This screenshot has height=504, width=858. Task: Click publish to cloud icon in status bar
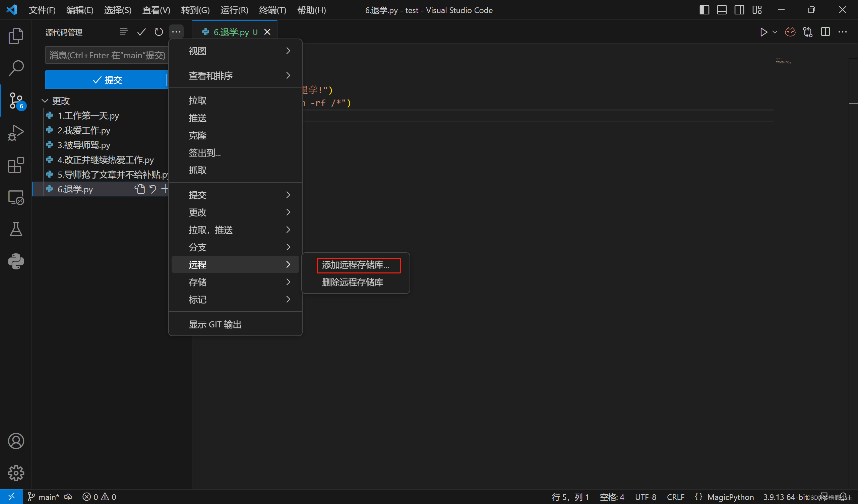click(x=68, y=497)
